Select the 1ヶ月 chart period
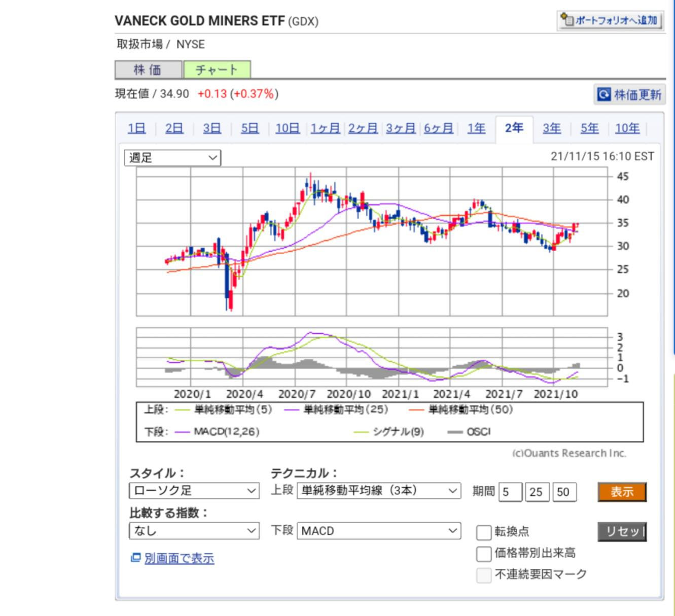The image size is (675, 616). point(325,128)
